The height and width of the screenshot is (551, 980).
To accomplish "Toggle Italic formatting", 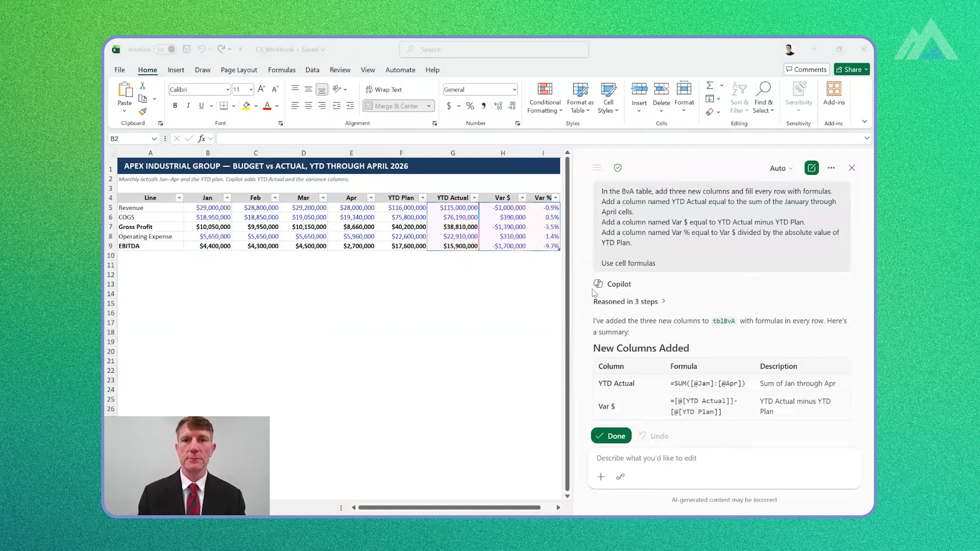I will tap(188, 106).
